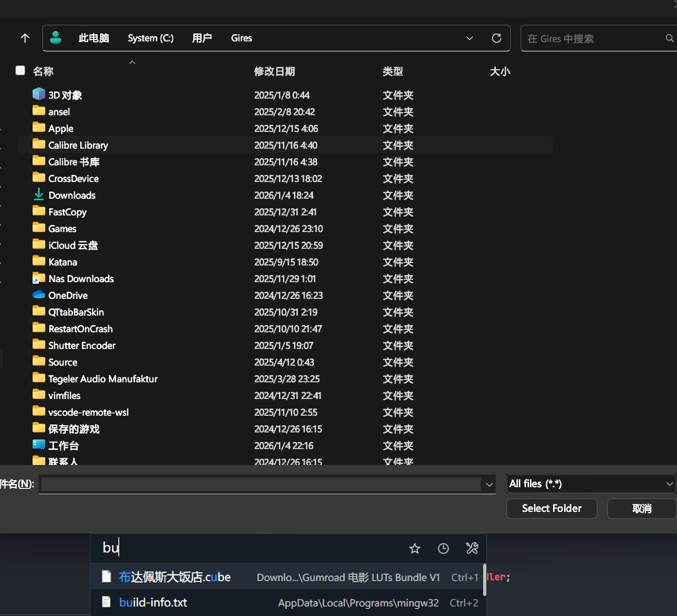The image size is (677, 616).
Task: Sort by 类型 column header
Action: pyautogui.click(x=393, y=72)
